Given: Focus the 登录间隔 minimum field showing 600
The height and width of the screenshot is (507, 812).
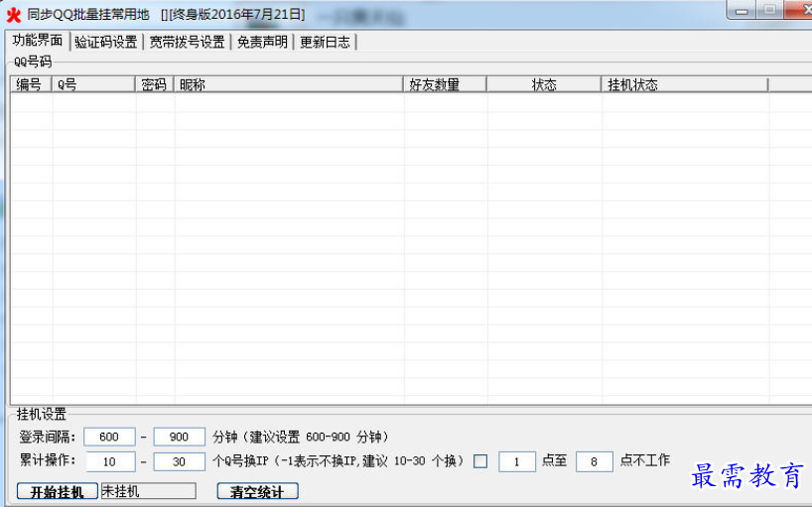Looking at the screenshot, I should point(109,437).
